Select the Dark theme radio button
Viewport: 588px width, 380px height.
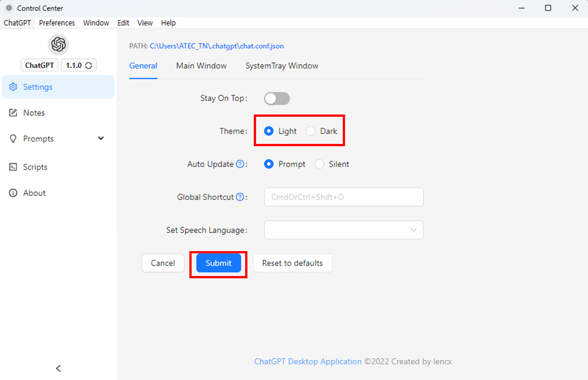(x=310, y=131)
